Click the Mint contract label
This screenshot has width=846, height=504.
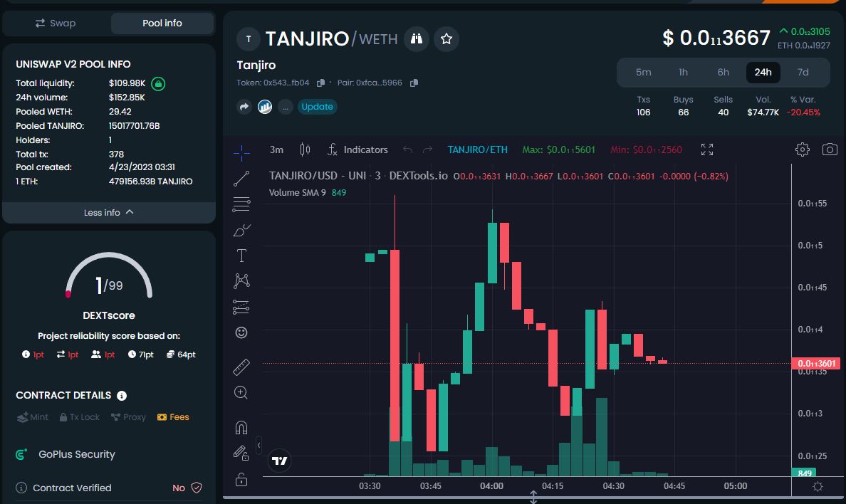tap(33, 417)
